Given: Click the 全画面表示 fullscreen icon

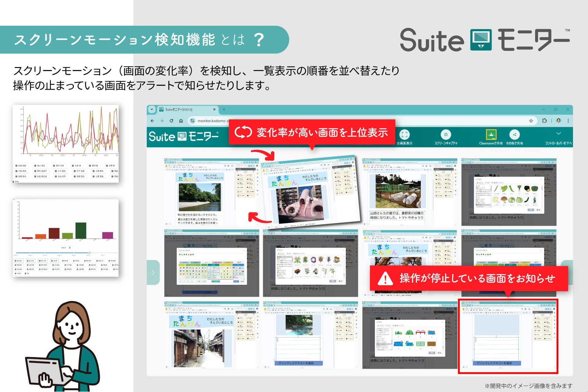Looking at the screenshot, I should (405, 135).
